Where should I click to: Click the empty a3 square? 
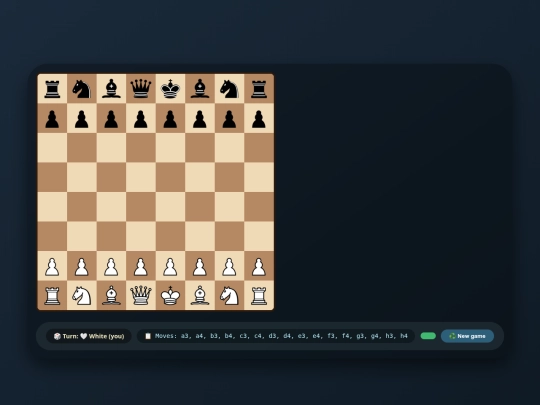click(x=52, y=236)
